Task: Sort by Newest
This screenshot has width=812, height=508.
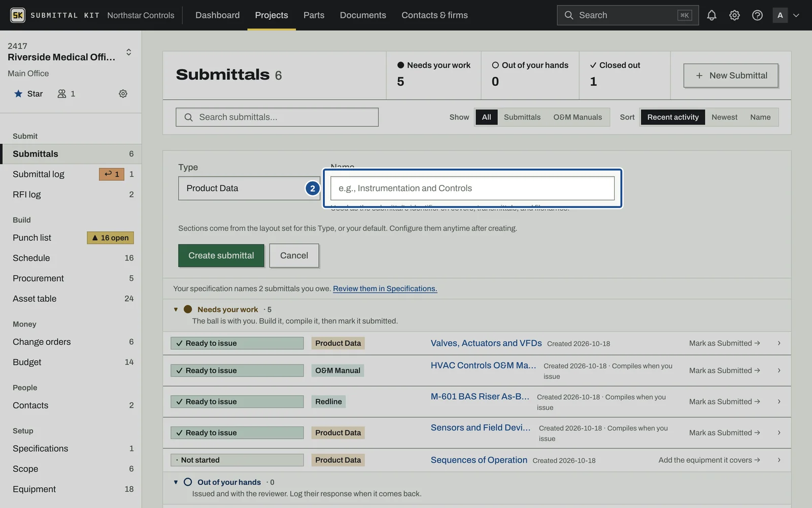Action: tap(724, 117)
